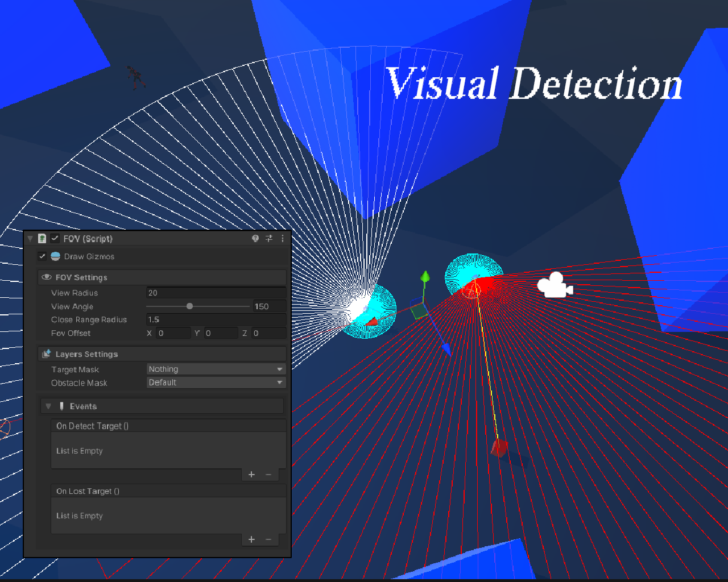Click the Target Mask label

[75, 369]
